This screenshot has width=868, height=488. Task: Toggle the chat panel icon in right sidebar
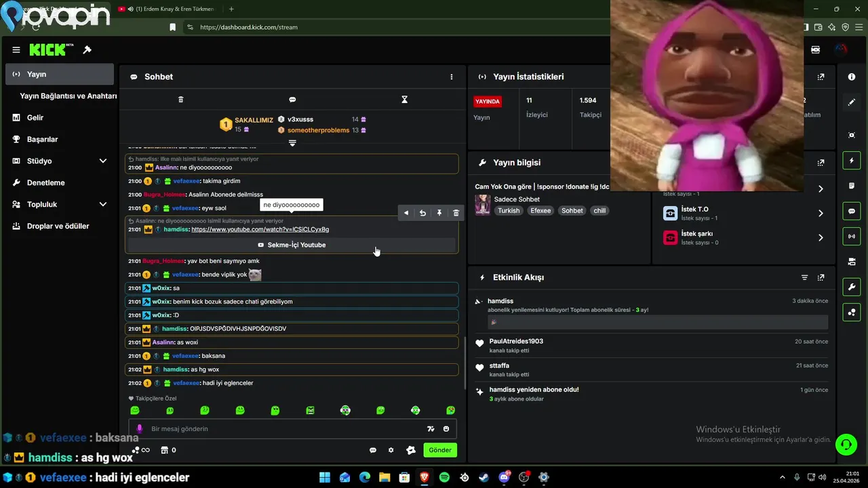(852, 211)
